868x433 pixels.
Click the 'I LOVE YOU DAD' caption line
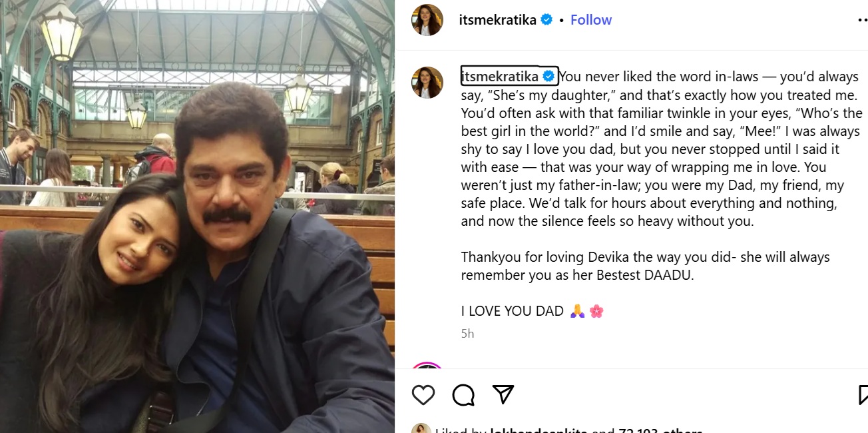point(512,311)
